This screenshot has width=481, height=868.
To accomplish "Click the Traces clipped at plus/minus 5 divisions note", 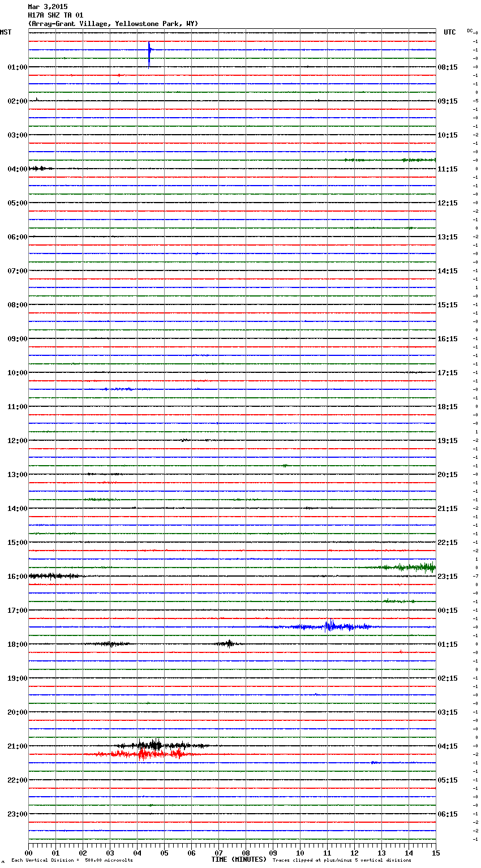I will pos(342,860).
